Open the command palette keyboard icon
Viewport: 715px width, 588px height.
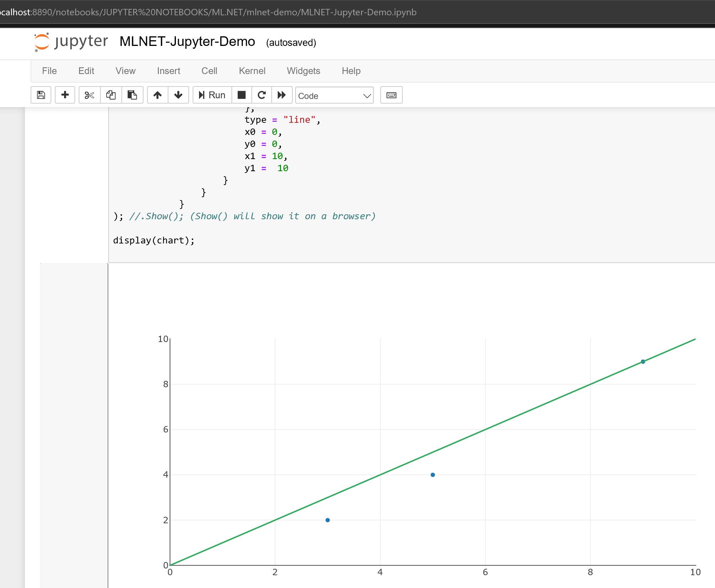tap(391, 95)
